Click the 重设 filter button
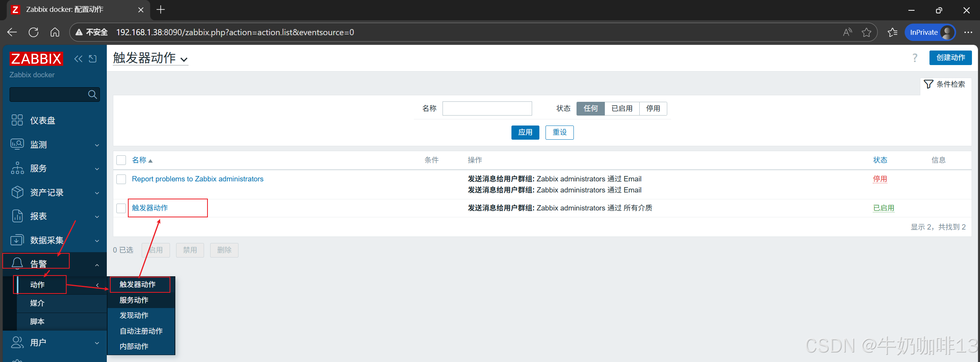Viewport: 980px width, 362px height. click(559, 132)
